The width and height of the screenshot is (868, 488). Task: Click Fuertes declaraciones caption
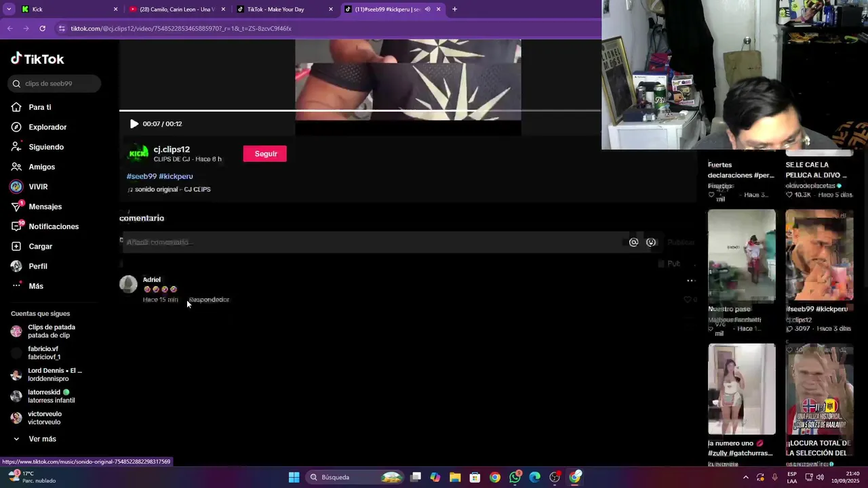pos(741,170)
